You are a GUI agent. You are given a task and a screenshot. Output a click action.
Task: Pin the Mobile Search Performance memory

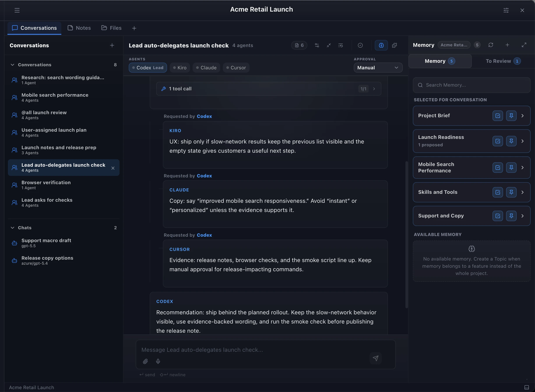click(511, 168)
